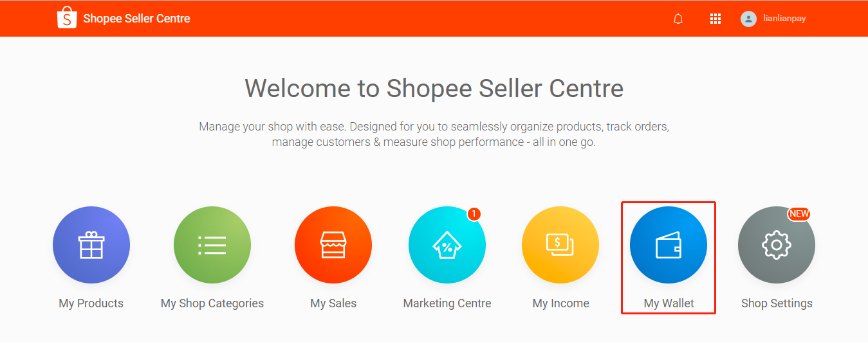Viewport: 868px width, 342px height.
Task: Open My Income money icon
Action: tap(560, 245)
